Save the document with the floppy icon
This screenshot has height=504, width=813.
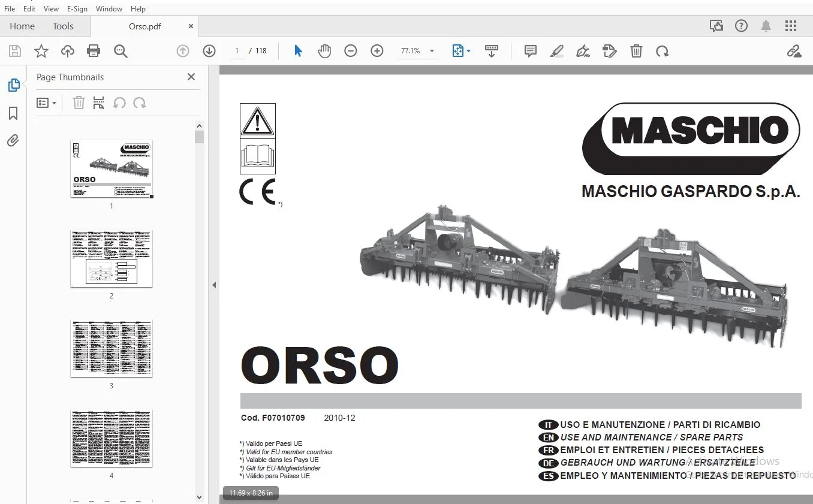[15, 52]
